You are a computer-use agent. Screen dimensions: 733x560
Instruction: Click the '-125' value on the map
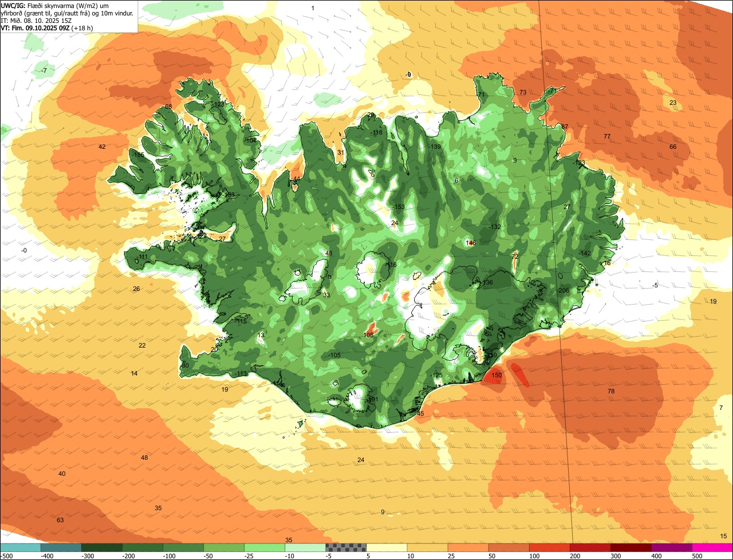coord(437,376)
